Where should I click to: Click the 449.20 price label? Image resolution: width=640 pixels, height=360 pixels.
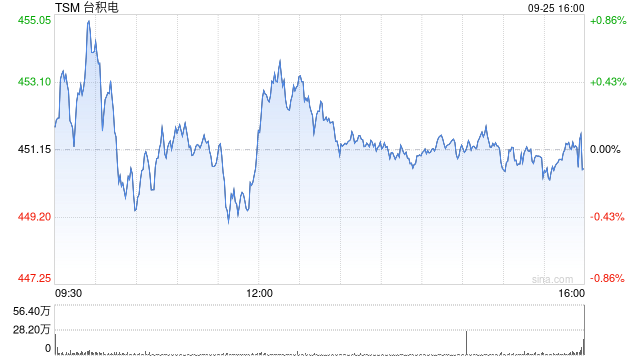pyautogui.click(x=34, y=217)
